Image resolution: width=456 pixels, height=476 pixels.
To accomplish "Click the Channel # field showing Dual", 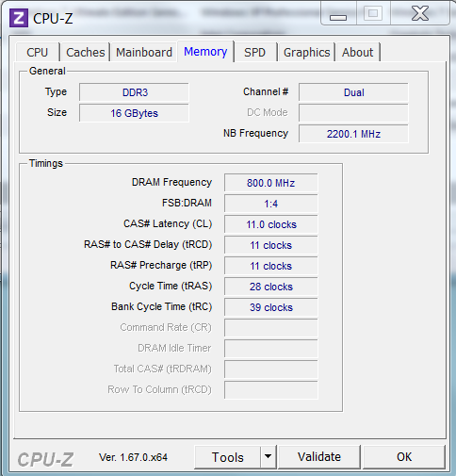I will 353,92.
